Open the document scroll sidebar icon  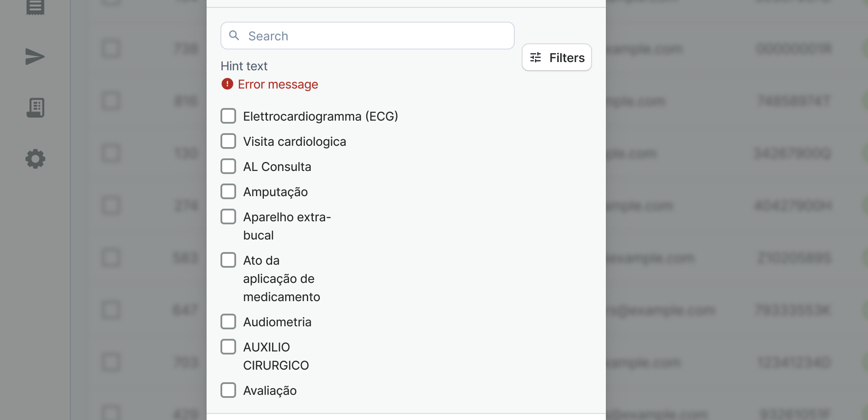click(35, 108)
